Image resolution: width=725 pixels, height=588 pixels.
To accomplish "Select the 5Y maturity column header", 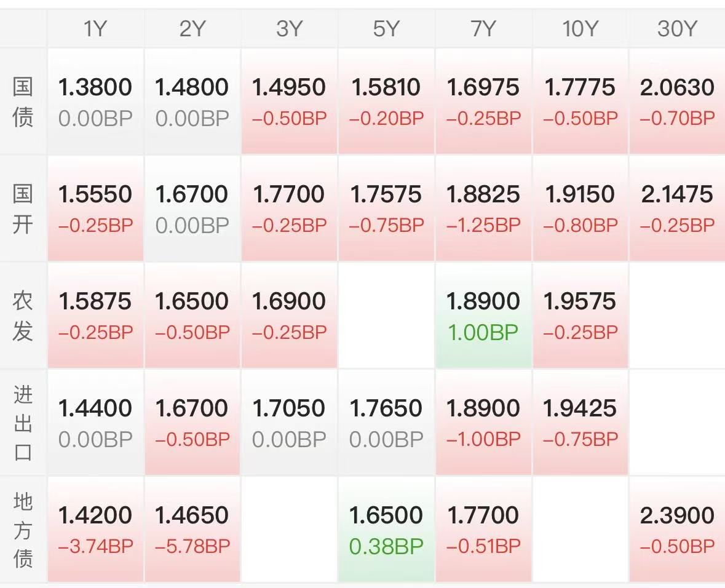I will pyautogui.click(x=386, y=29).
